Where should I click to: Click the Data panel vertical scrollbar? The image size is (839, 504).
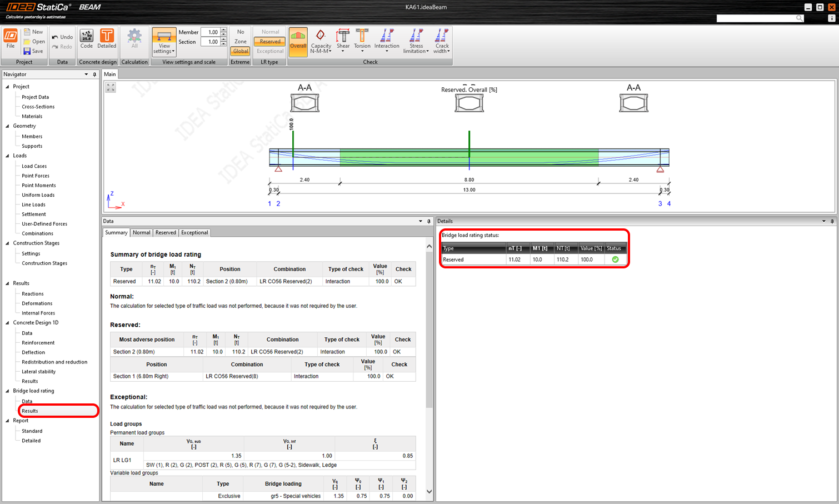429,333
